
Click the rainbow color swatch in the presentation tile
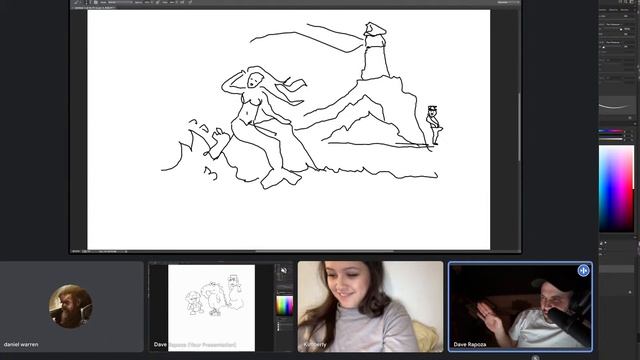tap(284, 306)
